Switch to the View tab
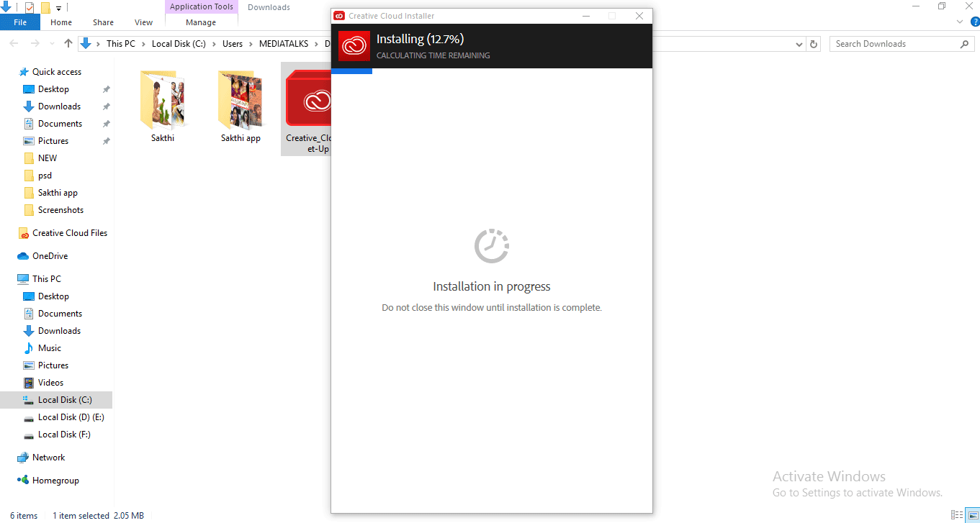 tap(143, 22)
